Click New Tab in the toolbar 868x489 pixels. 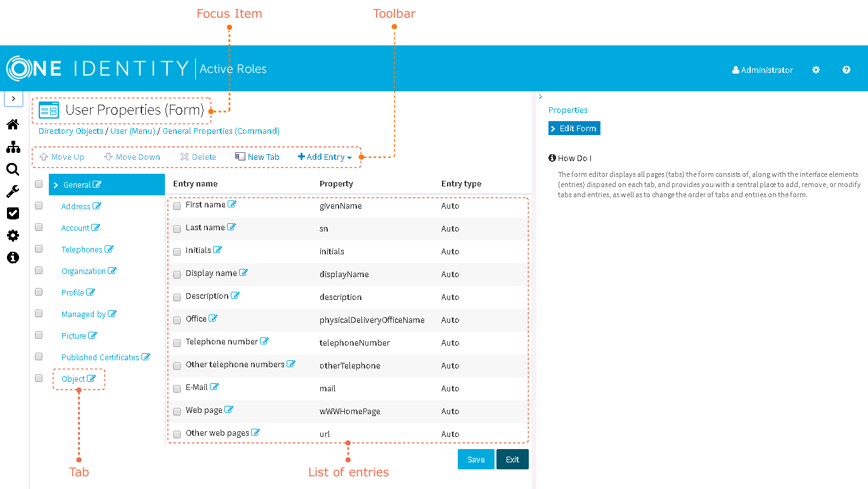point(257,157)
